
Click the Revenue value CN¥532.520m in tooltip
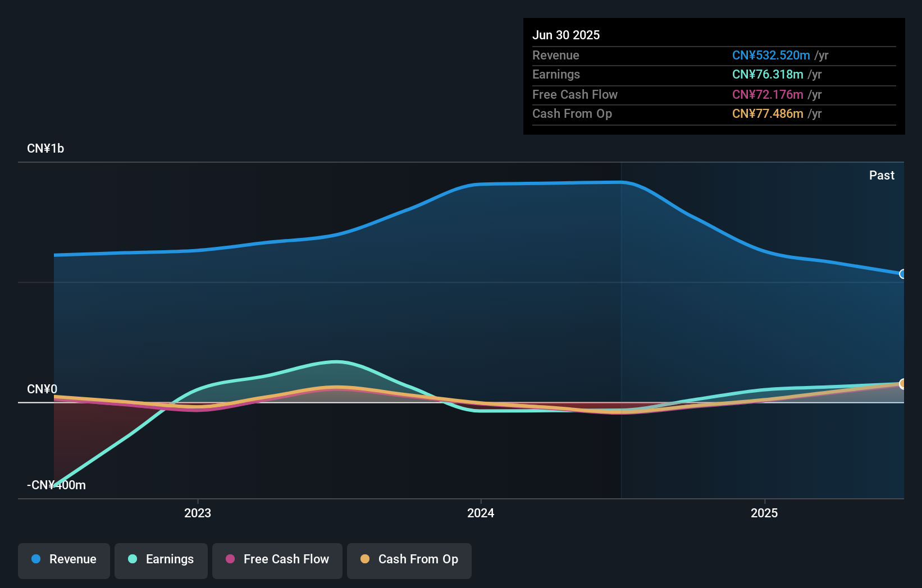pyautogui.click(x=771, y=55)
